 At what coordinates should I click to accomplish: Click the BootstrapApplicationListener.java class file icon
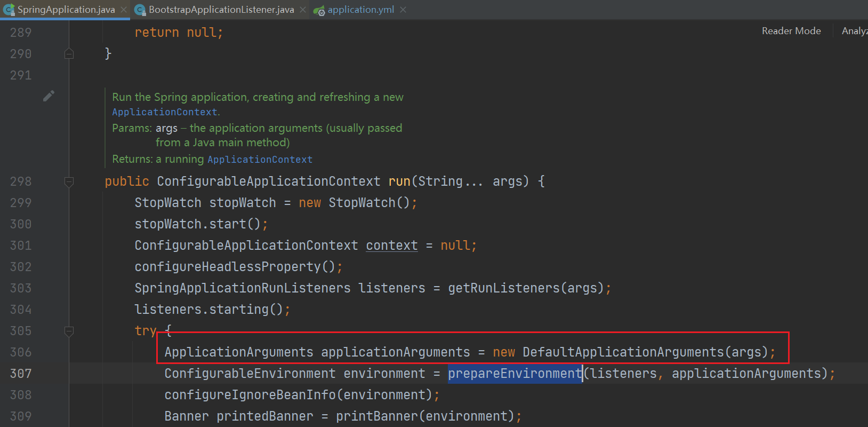coord(140,10)
